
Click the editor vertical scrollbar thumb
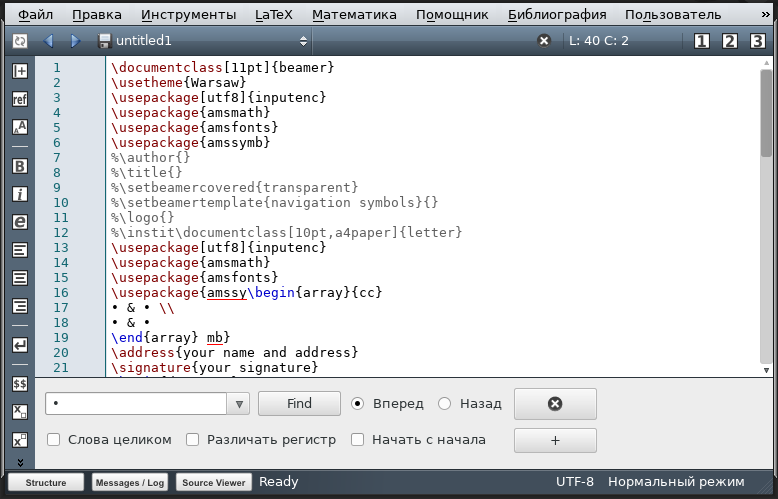[766, 114]
